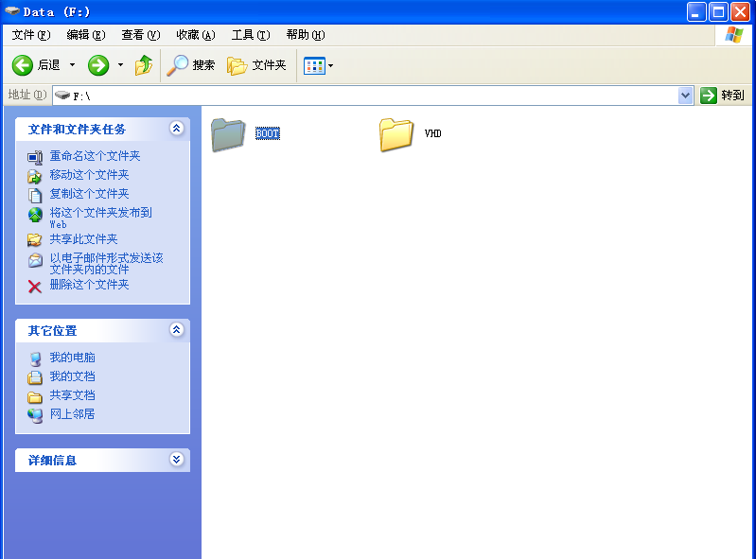Click 删除这个文件夹 link
756x559 pixels.
coord(89,285)
